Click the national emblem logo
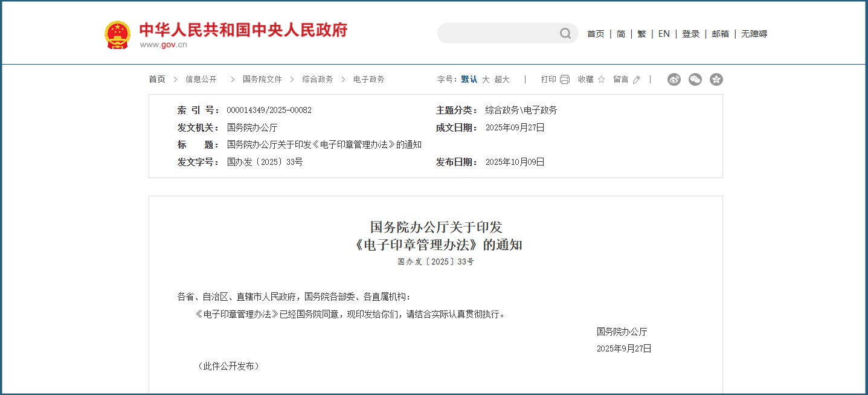The height and width of the screenshot is (395, 868). (x=117, y=33)
